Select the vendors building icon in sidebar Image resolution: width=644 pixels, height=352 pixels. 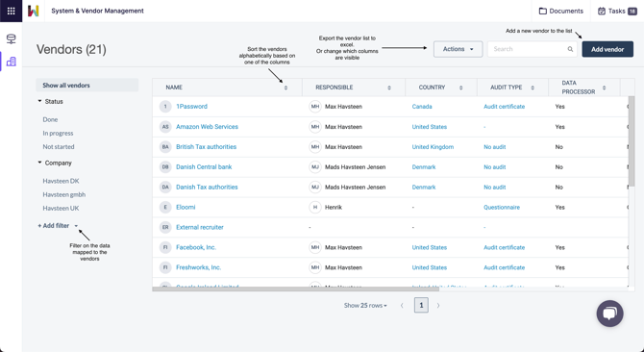(x=12, y=62)
